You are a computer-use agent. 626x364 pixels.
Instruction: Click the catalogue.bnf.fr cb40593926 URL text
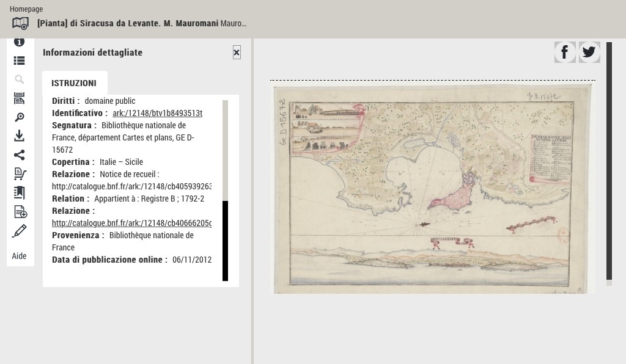click(x=132, y=186)
